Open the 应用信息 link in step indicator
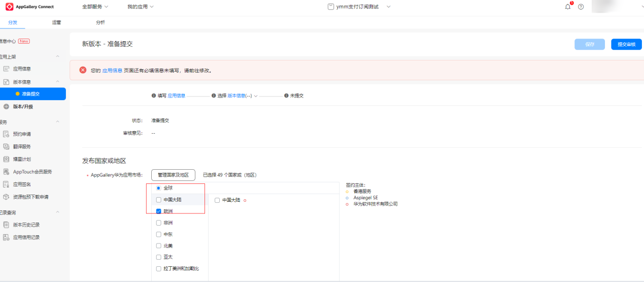Screen dimensions: 644x282 pyautogui.click(x=177, y=96)
